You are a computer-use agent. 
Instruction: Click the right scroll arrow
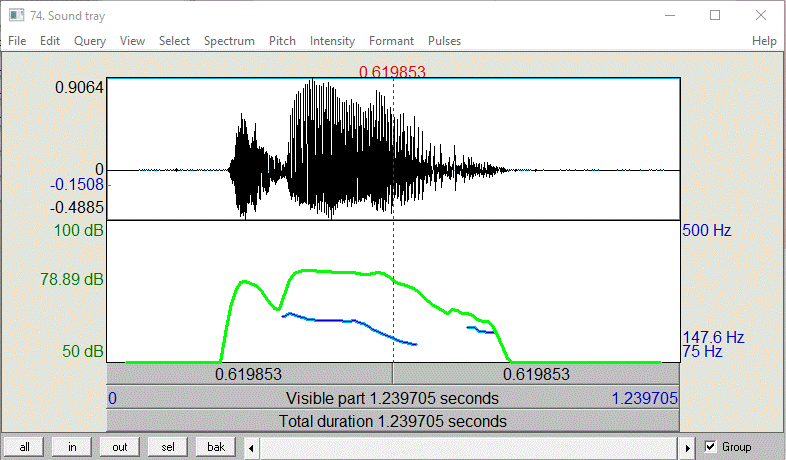(x=687, y=447)
